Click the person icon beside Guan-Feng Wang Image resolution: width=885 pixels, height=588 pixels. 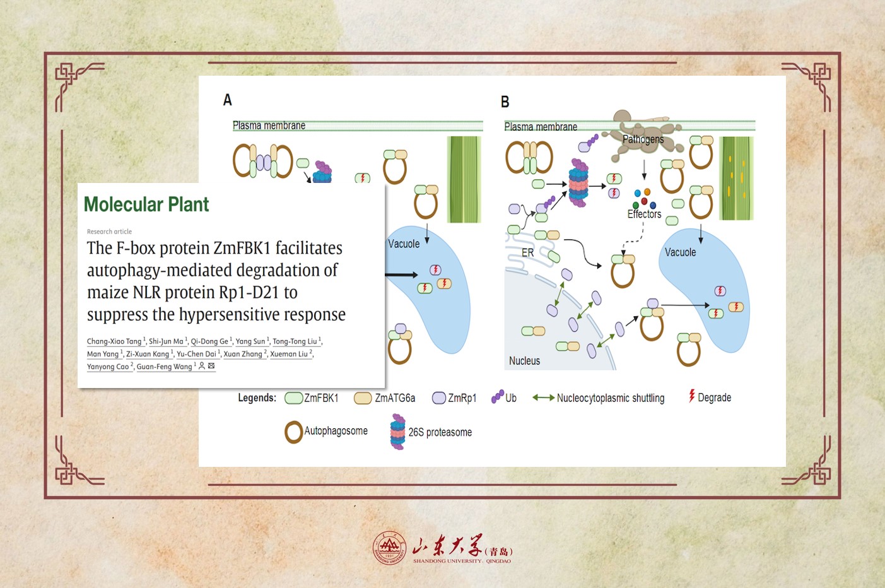click(x=202, y=366)
